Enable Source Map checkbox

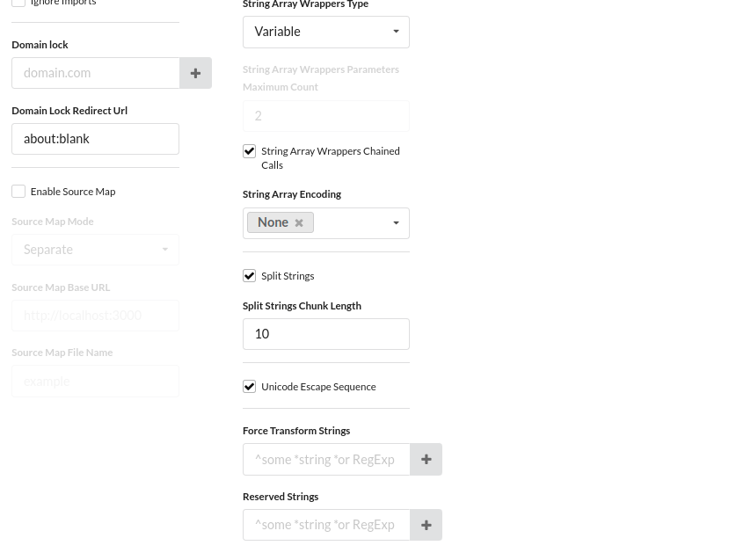[x=18, y=192]
